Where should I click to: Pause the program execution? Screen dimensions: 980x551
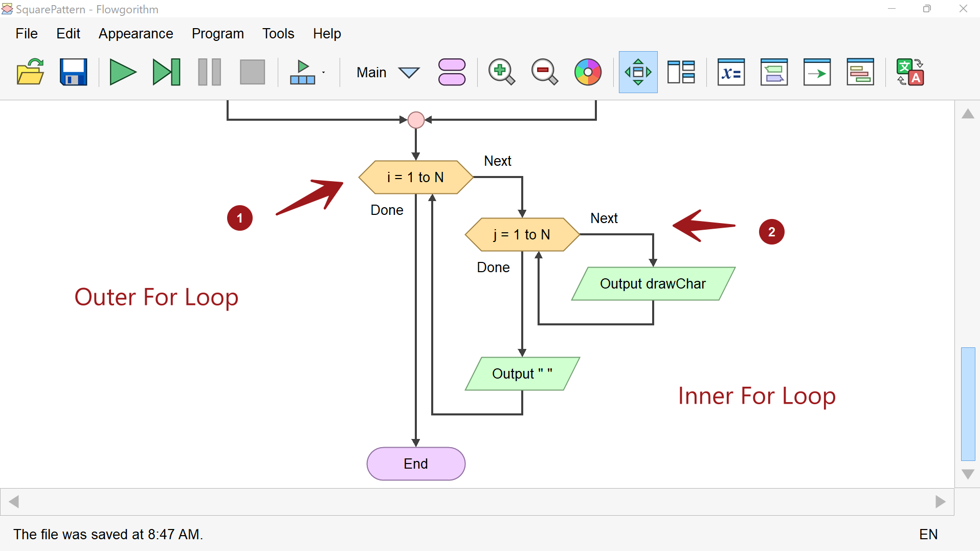[209, 72]
